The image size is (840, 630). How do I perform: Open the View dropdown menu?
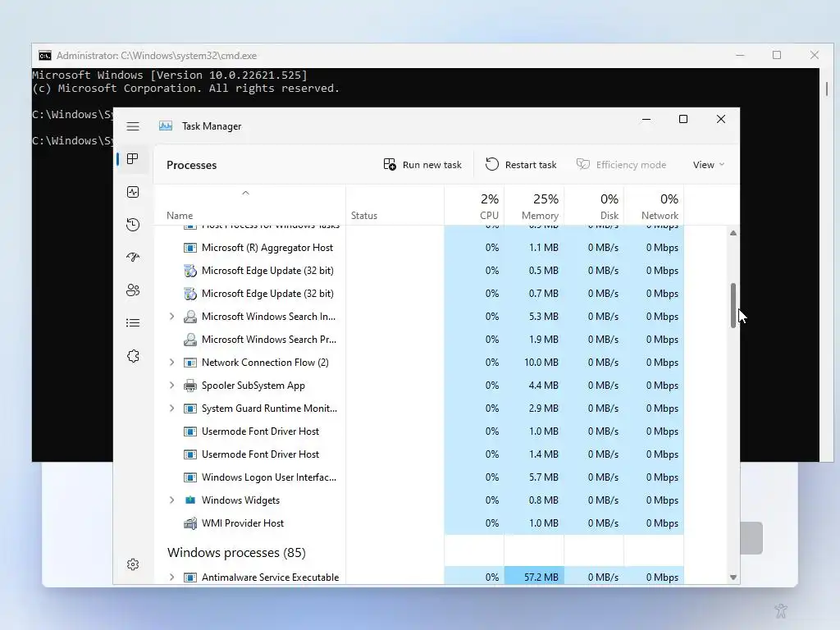coord(708,164)
